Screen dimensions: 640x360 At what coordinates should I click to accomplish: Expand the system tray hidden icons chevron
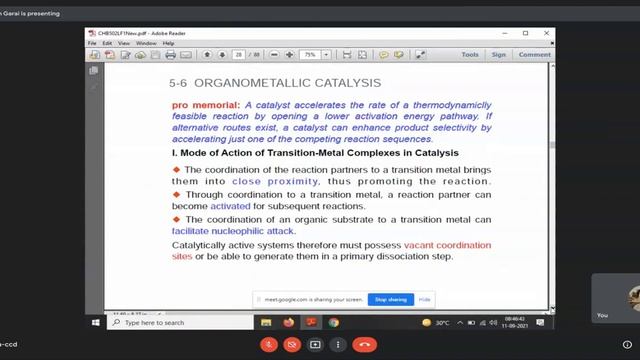[x=460, y=323]
